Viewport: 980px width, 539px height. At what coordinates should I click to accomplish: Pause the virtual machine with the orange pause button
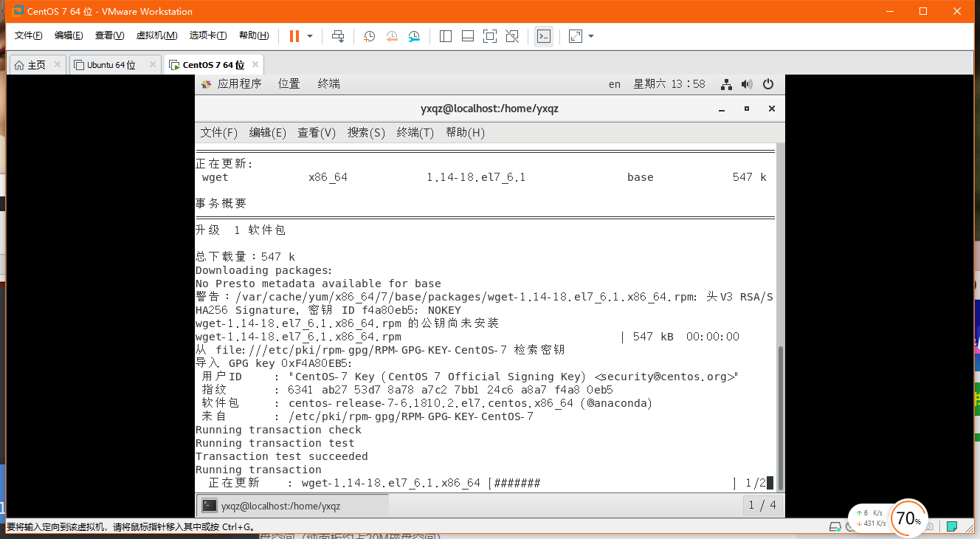[294, 36]
